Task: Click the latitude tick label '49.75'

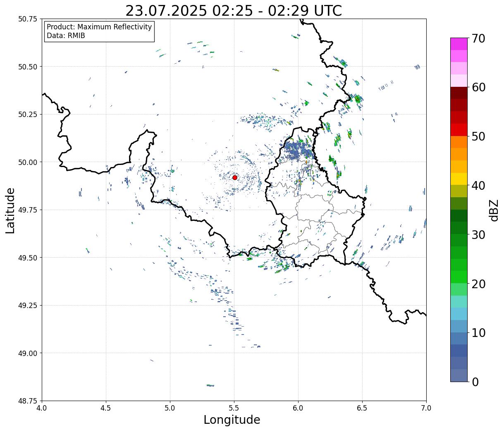Action: tap(28, 210)
